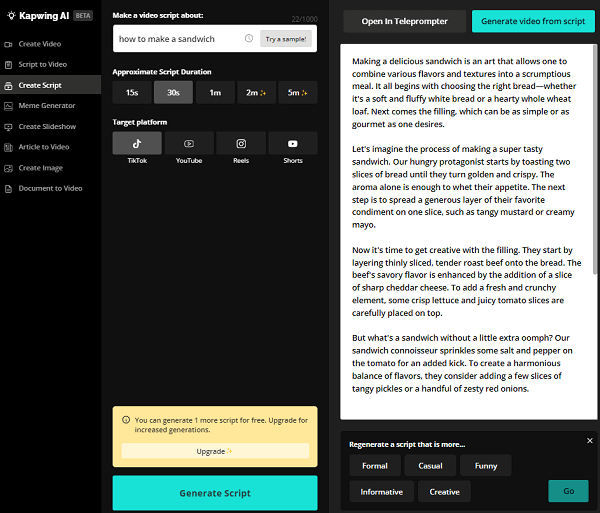The image size is (600, 513).
Task: Click the Try a sample! button
Action: 286,39
